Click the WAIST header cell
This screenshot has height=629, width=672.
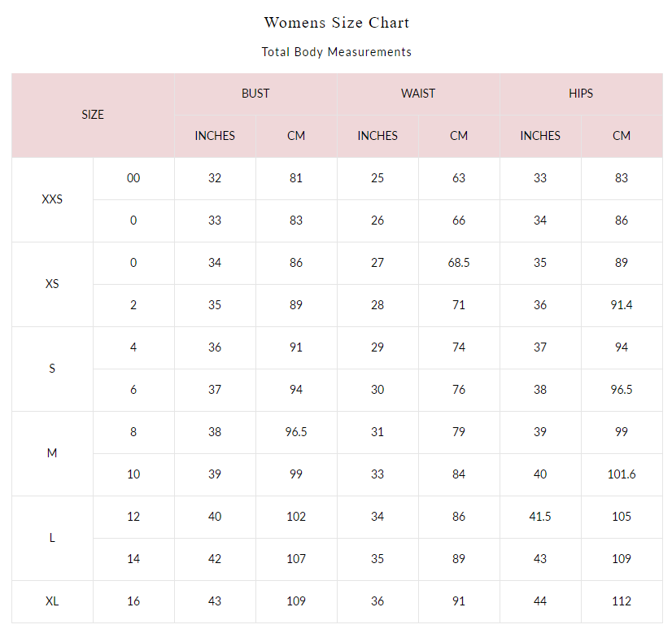418,94
